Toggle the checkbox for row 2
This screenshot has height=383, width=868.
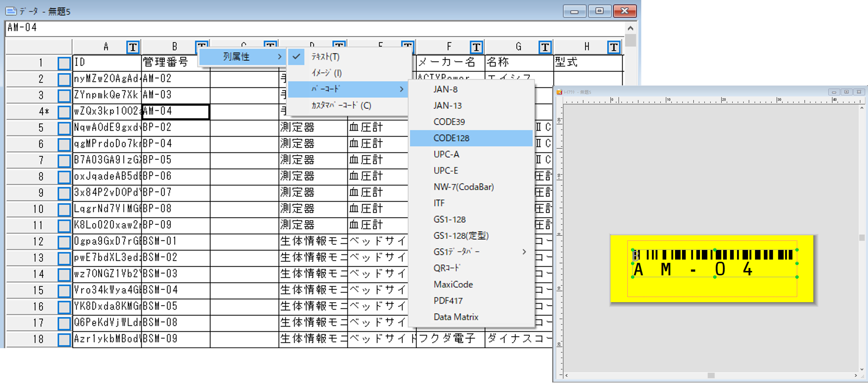[64, 79]
